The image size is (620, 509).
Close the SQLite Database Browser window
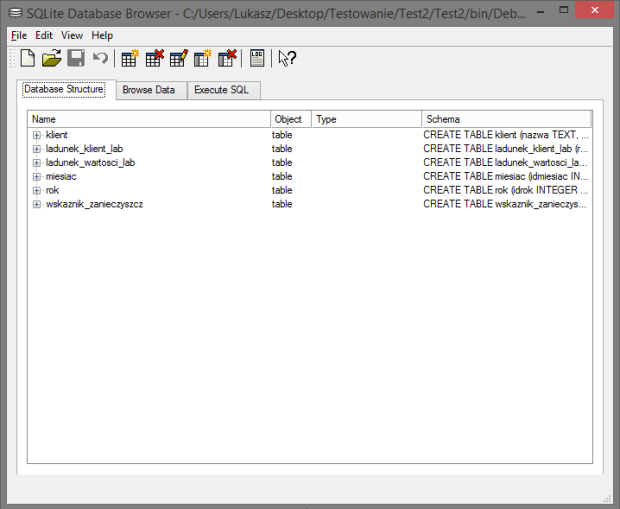[594, 11]
